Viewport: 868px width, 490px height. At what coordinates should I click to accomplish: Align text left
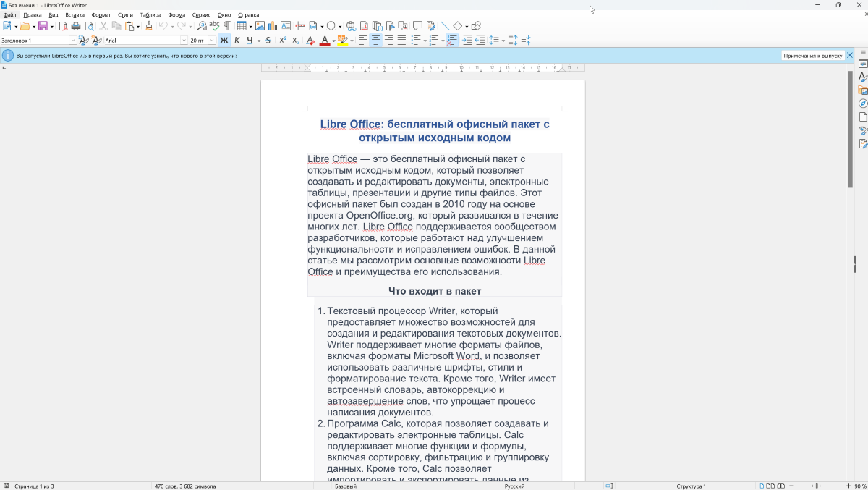(x=362, y=41)
